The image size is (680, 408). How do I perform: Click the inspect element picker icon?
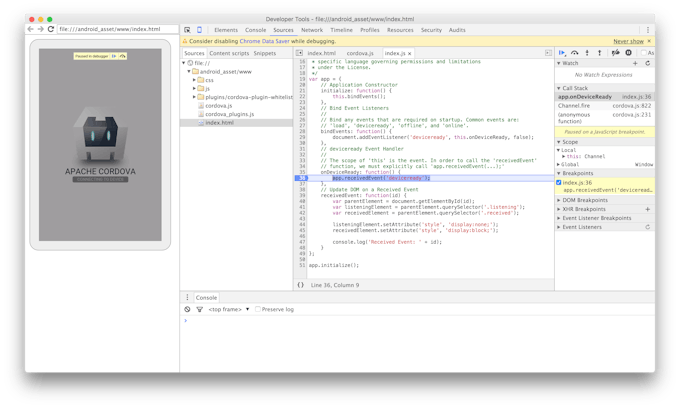click(187, 30)
